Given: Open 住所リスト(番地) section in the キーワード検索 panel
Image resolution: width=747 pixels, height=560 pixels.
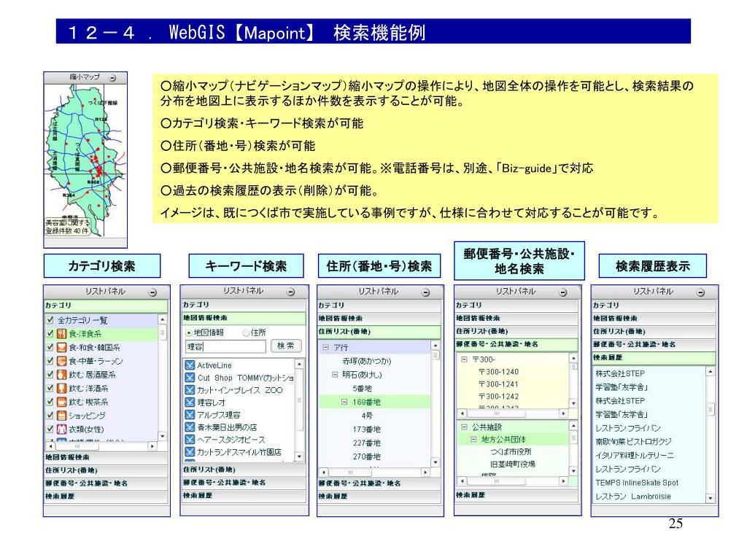Looking at the screenshot, I should [243, 470].
